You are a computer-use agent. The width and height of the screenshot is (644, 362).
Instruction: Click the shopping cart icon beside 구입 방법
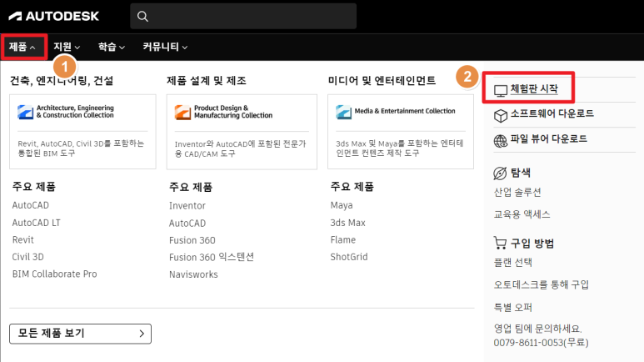click(500, 243)
